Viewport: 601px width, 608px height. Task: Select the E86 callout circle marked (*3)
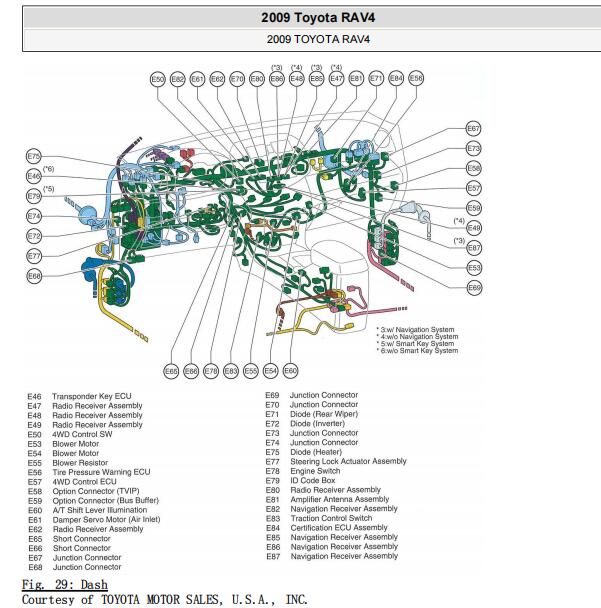click(x=276, y=79)
